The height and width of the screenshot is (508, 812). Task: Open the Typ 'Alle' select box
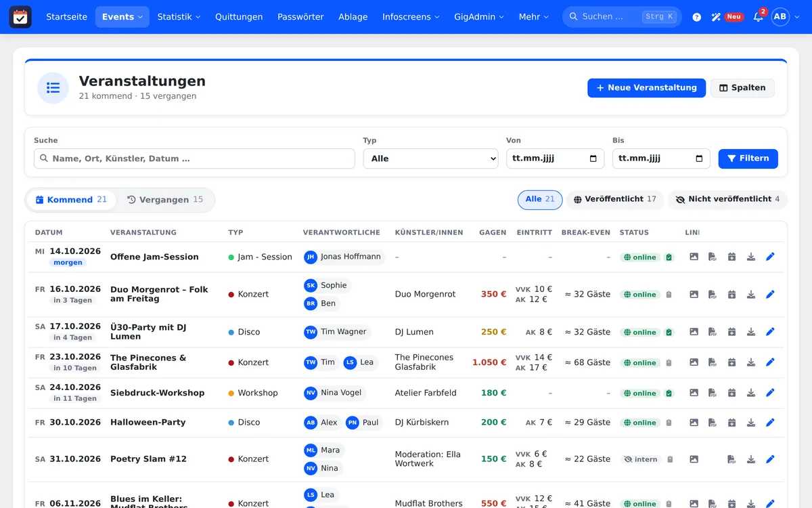click(430, 158)
